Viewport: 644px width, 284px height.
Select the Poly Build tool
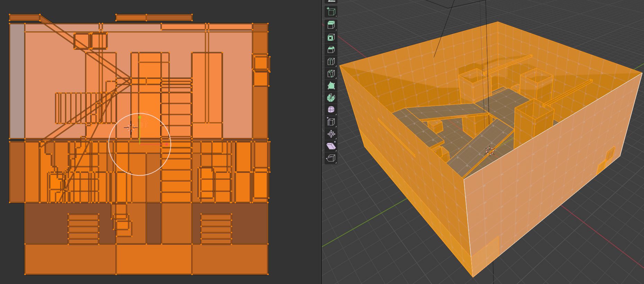pyautogui.click(x=331, y=86)
